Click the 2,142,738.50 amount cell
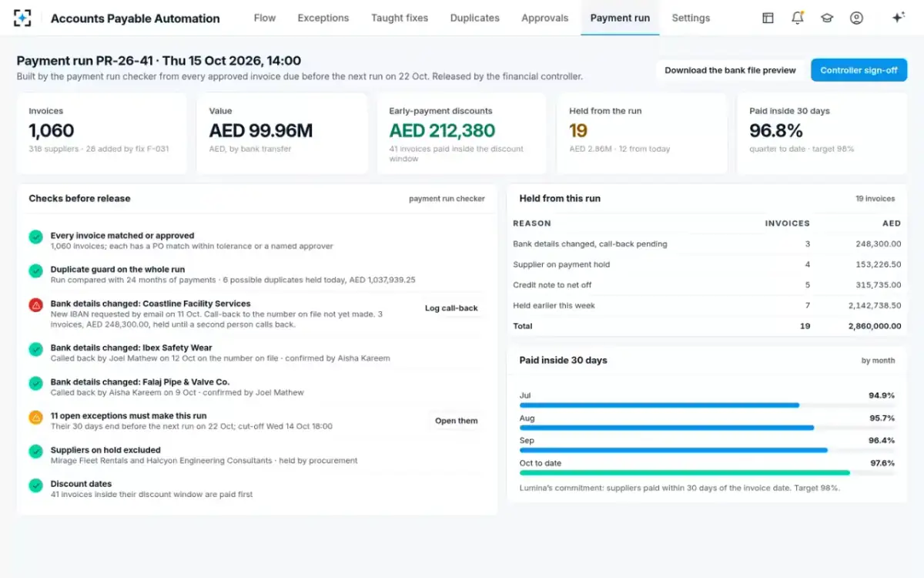The width and height of the screenshot is (924, 578). point(875,306)
